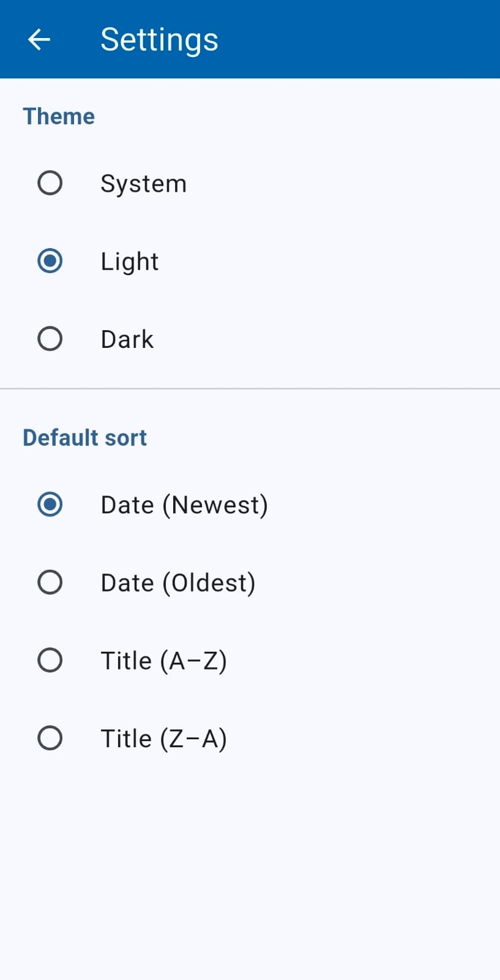Click the Date (Newest) radio circle

point(50,505)
